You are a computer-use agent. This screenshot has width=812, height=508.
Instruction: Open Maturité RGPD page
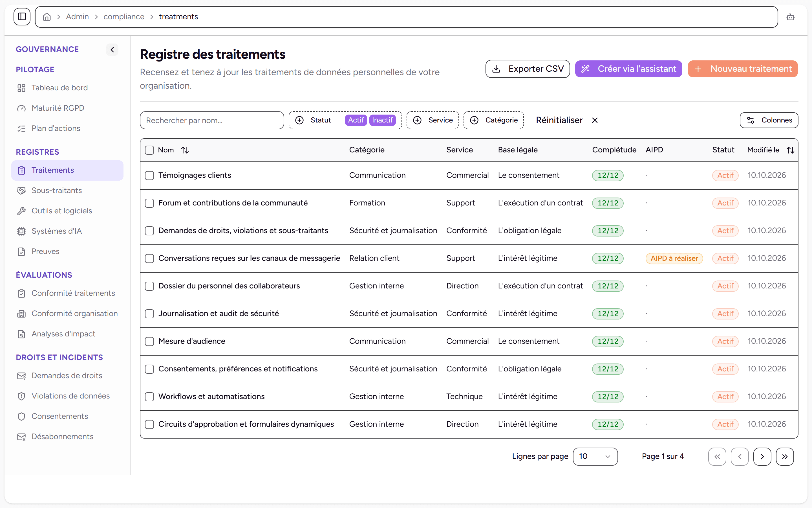[67, 108]
